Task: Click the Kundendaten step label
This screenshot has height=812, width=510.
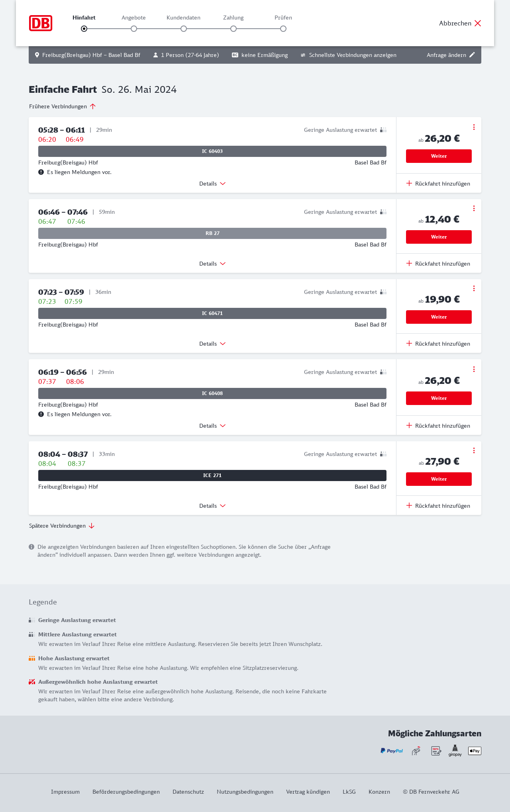Action: 183,18
